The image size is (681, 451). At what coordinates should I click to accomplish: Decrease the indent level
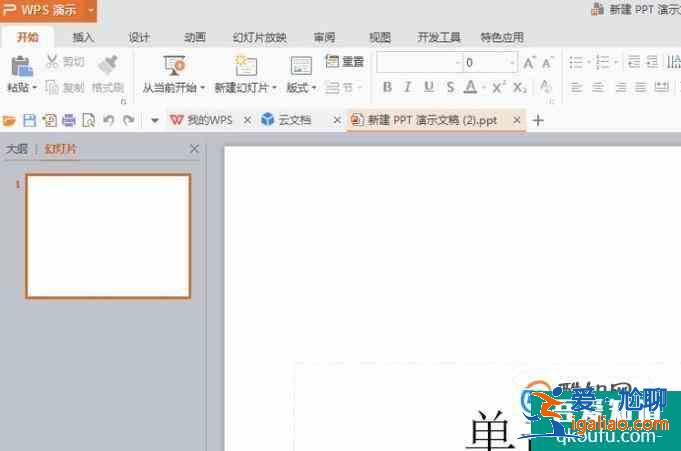click(x=634, y=62)
